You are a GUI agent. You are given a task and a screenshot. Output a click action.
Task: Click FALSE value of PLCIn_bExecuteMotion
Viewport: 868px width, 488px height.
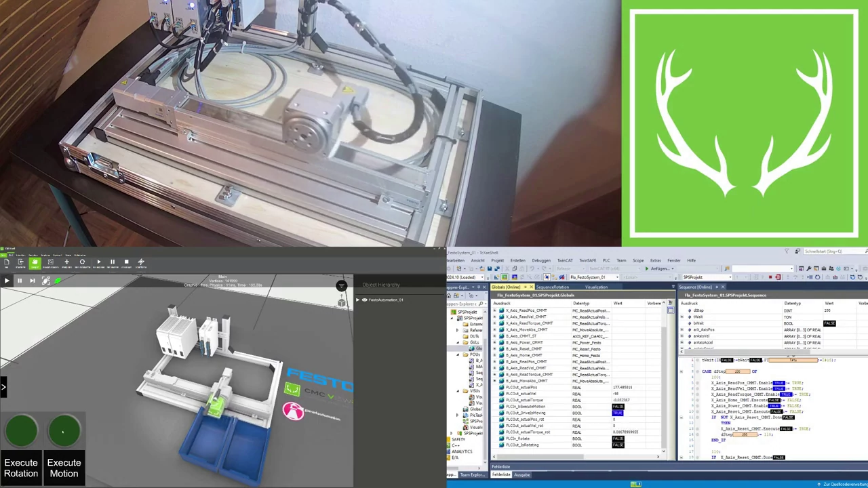(618, 407)
